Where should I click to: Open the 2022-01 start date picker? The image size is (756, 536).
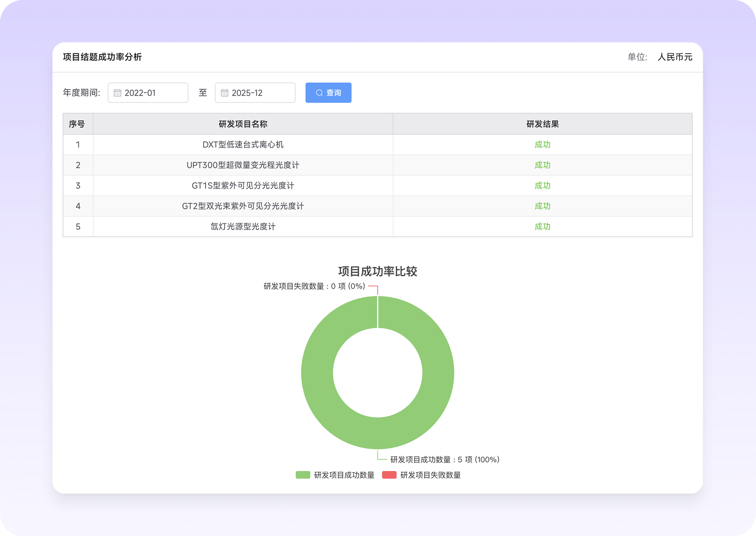click(x=148, y=93)
